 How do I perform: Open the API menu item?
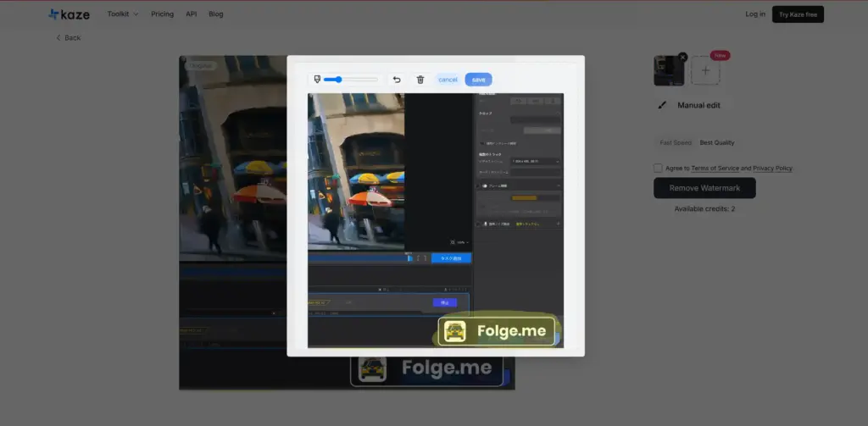[191, 14]
